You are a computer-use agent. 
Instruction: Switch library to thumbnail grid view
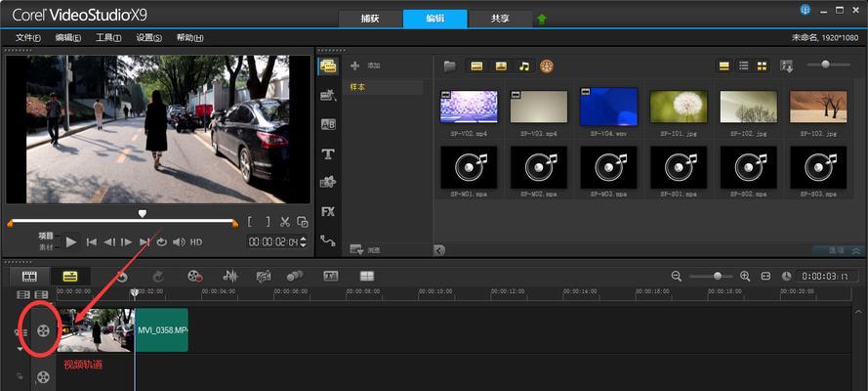(763, 65)
